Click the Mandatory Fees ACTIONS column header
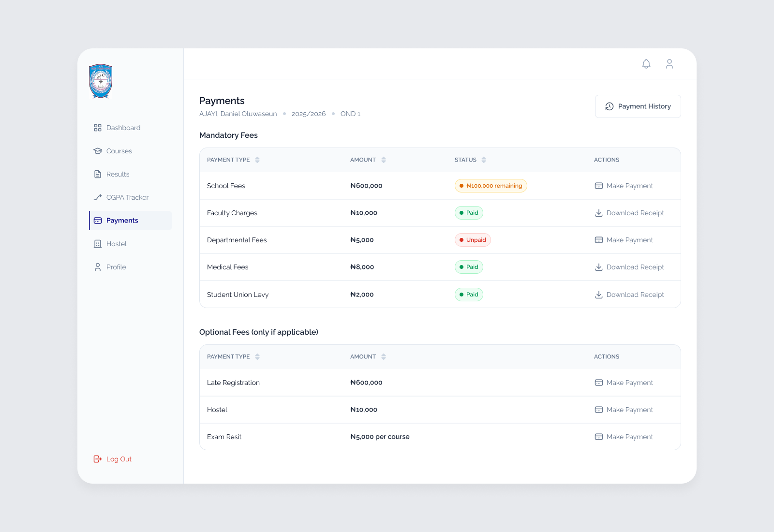 (x=607, y=160)
